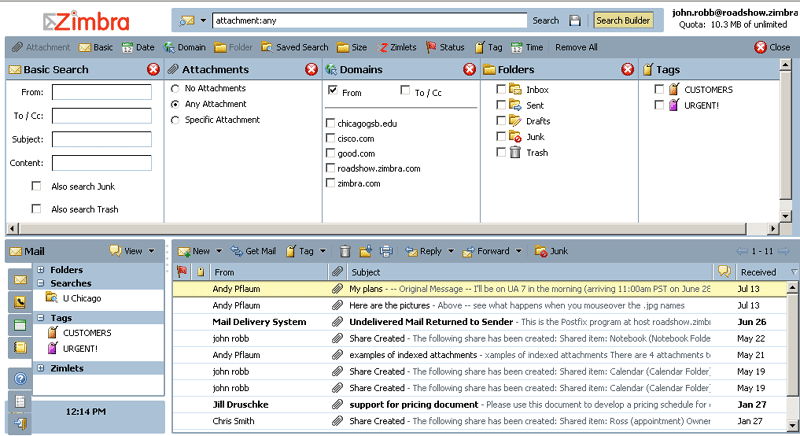The image size is (800, 436).
Task: Check the Inbox folder checkbox
Action: [x=501, y=89]
